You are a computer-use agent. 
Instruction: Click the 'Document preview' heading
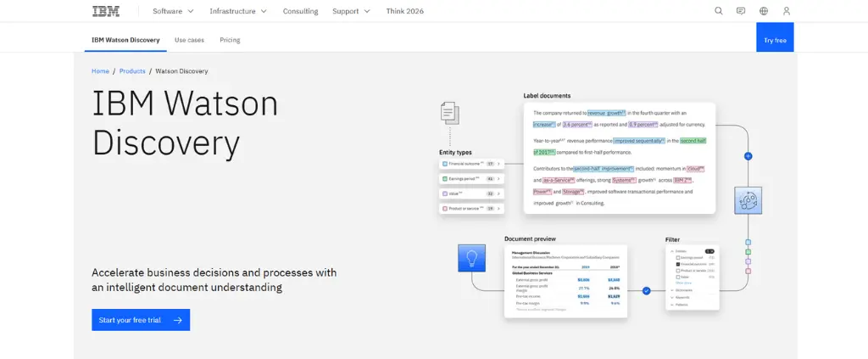530,238
